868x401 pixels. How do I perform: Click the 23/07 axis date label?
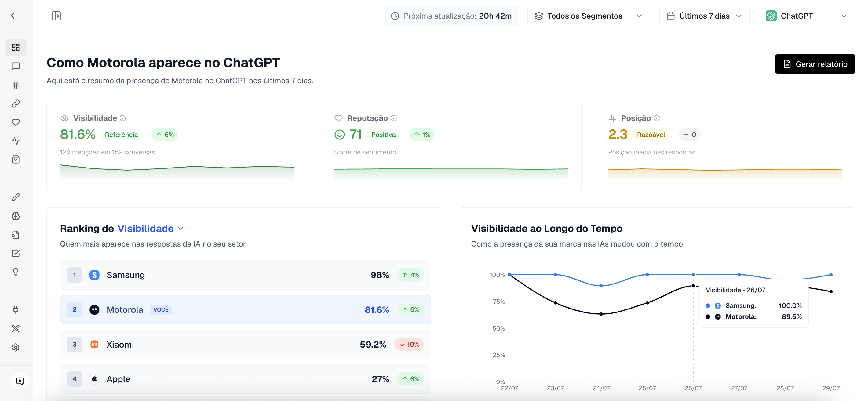point(555,388)
